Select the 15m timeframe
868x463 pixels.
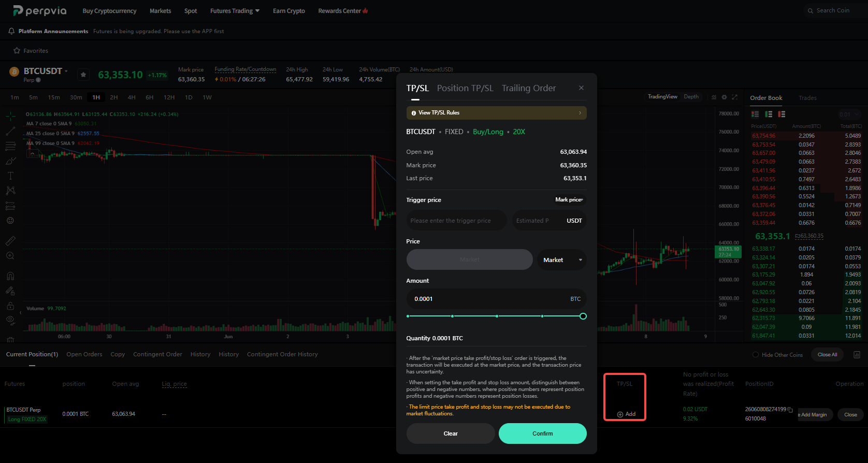point(54,97)
